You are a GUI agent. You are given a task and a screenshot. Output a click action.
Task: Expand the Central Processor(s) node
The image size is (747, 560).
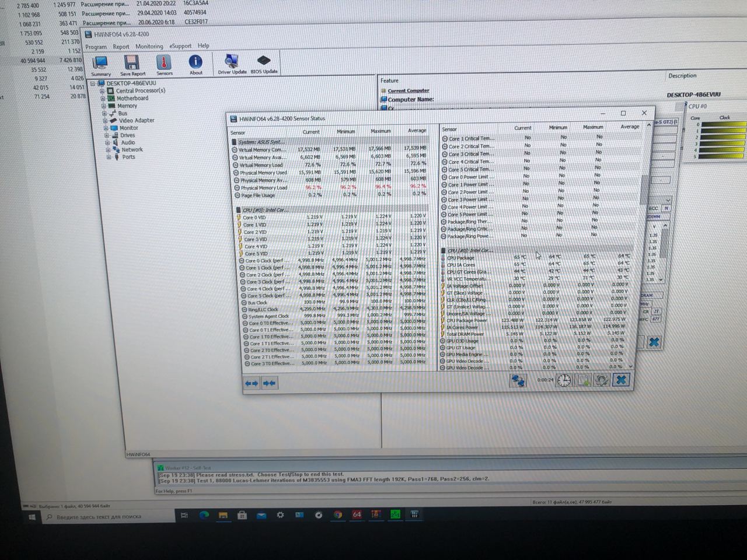click(102, 91)
